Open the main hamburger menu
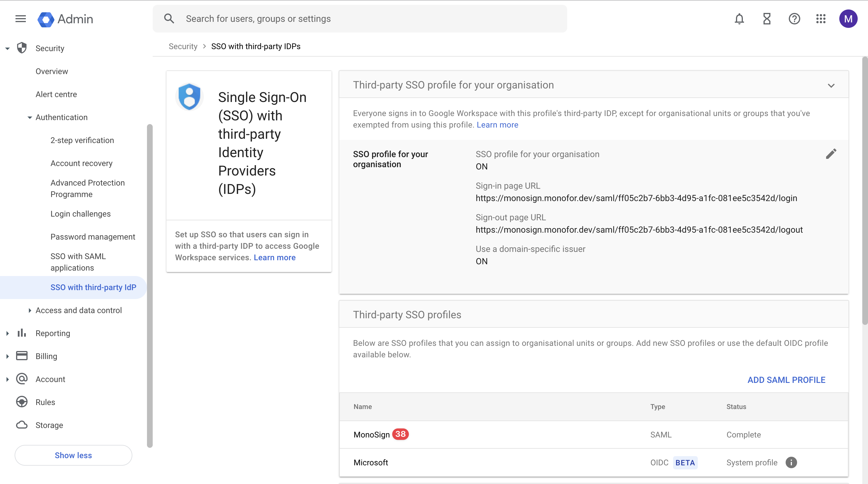 point(21,19)
